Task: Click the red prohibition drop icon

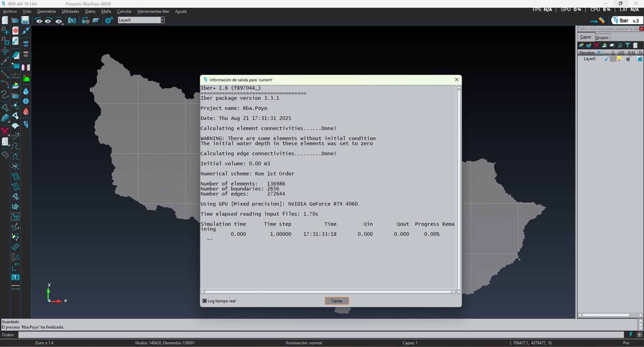Action: pos(26,112)
